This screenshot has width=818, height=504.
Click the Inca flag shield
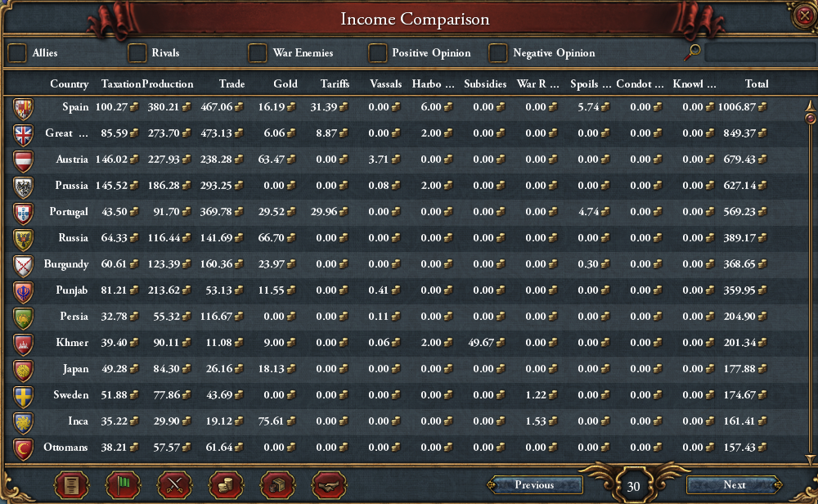coord(24,423)
